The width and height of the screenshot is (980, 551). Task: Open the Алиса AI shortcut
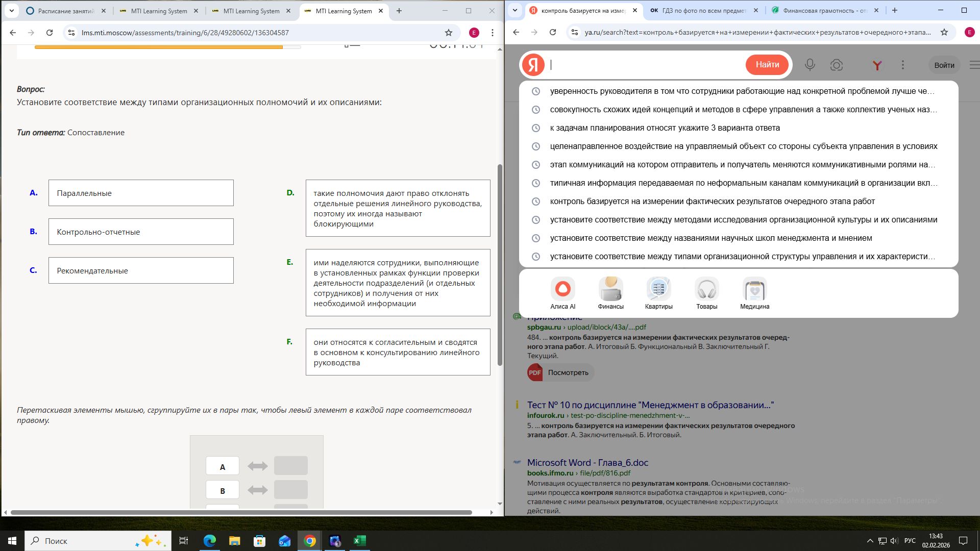562,293
